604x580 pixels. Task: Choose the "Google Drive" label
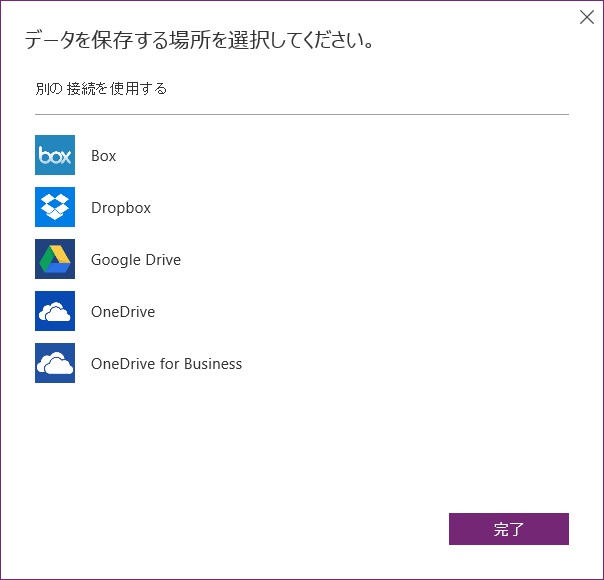[136, 260]
